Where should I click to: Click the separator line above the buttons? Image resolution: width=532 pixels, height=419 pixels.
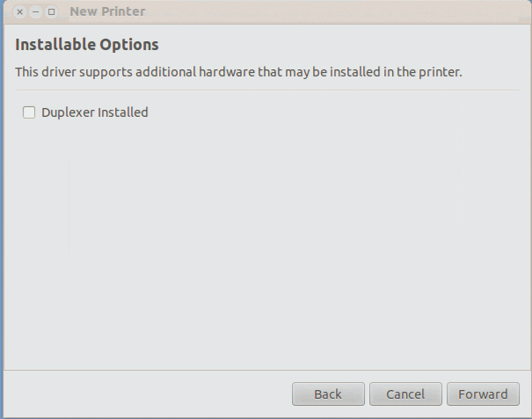tap(266, 370)
